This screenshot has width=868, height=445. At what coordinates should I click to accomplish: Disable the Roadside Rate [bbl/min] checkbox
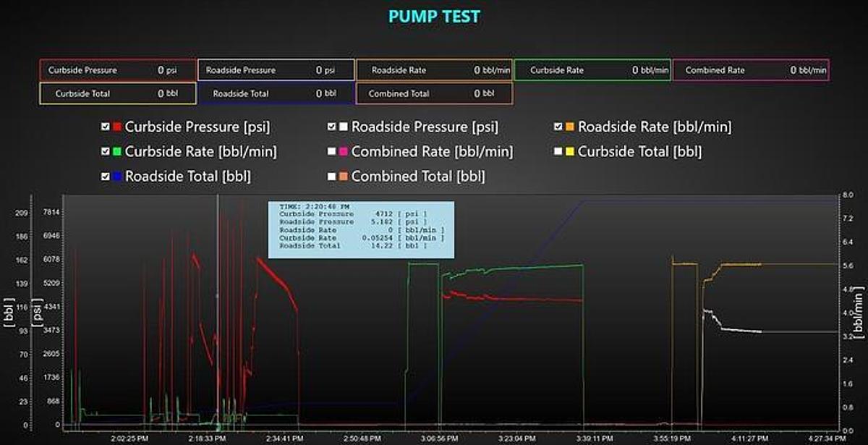click(558, 127)
